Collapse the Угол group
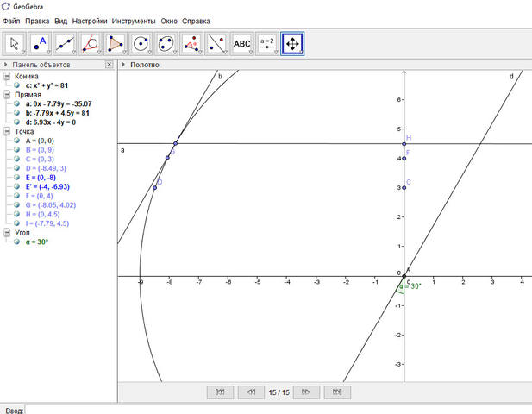The image size is (532, 414). coord(7,233)
